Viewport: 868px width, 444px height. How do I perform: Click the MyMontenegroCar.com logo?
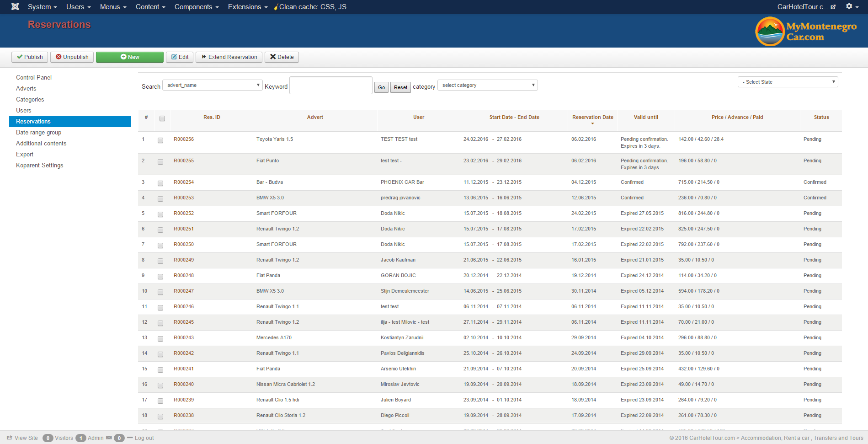click(806, 31)
